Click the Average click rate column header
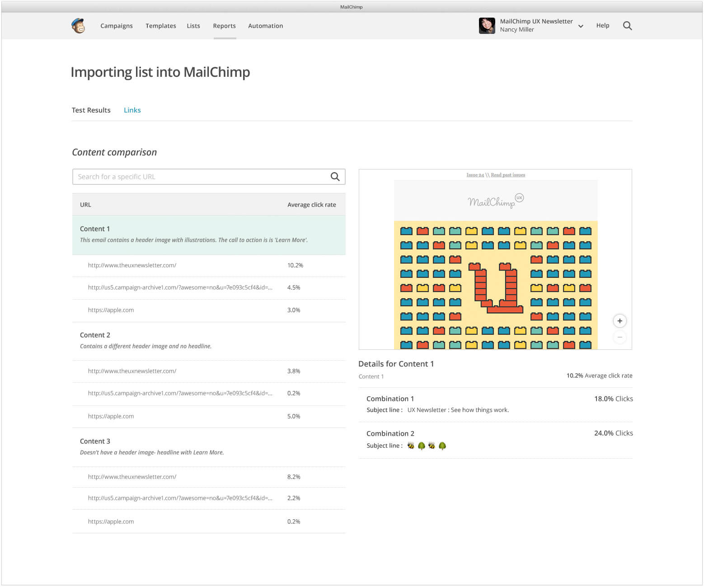This screenshot has height=588, width=704. tap(312, 205)
